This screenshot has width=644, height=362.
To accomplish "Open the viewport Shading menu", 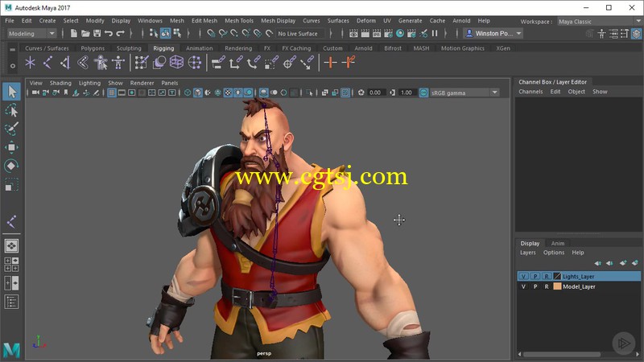I will point(60,83).
